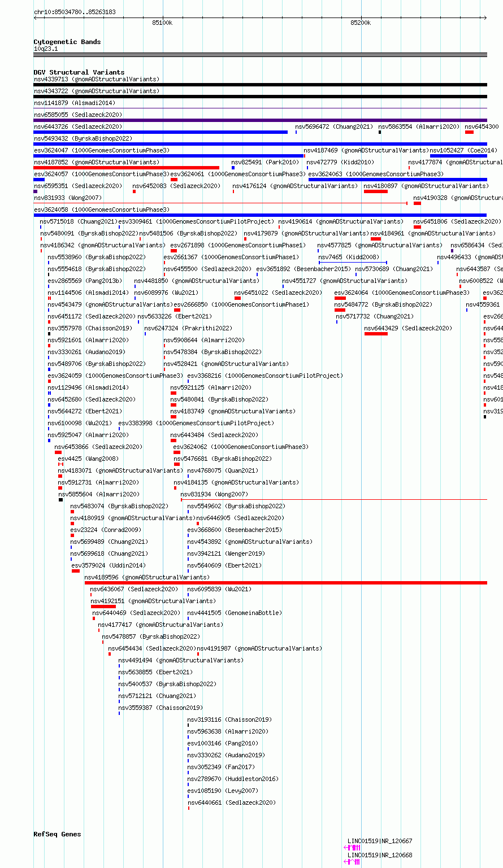Image resolution: width=503 pixels, height=868 pixels.
Task: Click the blue bar under nsv6443726
Action: (x=161, y=132)
